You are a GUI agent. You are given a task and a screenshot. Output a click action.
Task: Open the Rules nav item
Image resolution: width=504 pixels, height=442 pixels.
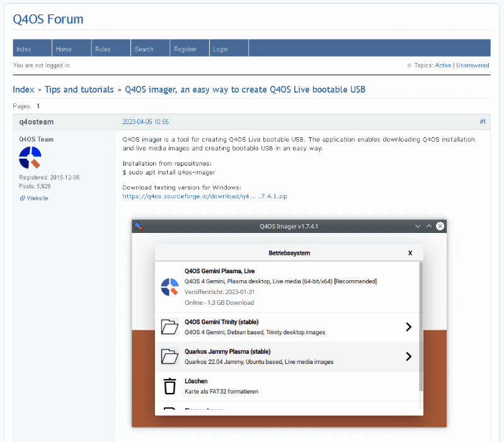[111, 48]
